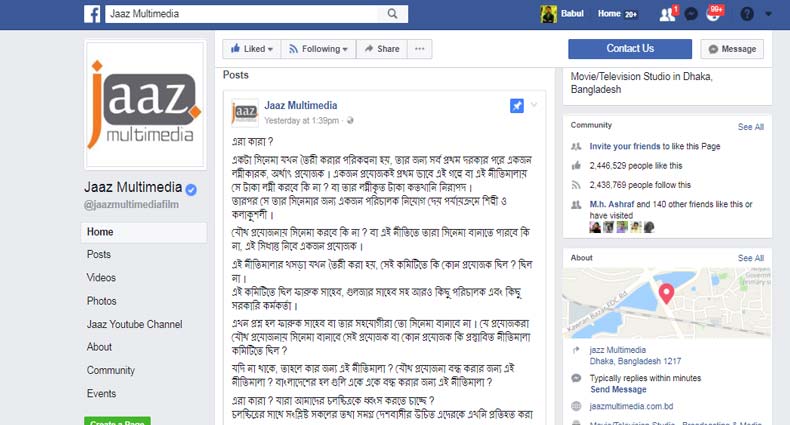Click the Jaaz Multimedia search input field

coord(242,14)
